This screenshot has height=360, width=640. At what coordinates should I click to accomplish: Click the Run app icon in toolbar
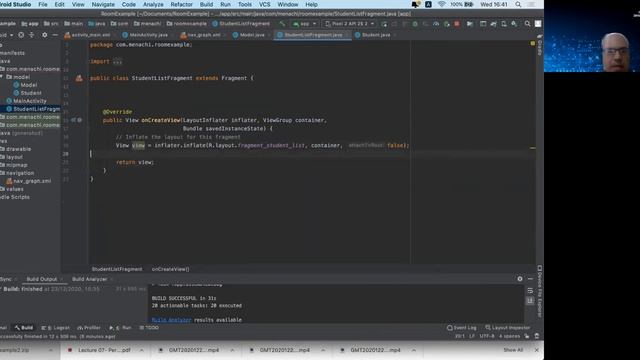pyautogui.click(x=384, y=24)
